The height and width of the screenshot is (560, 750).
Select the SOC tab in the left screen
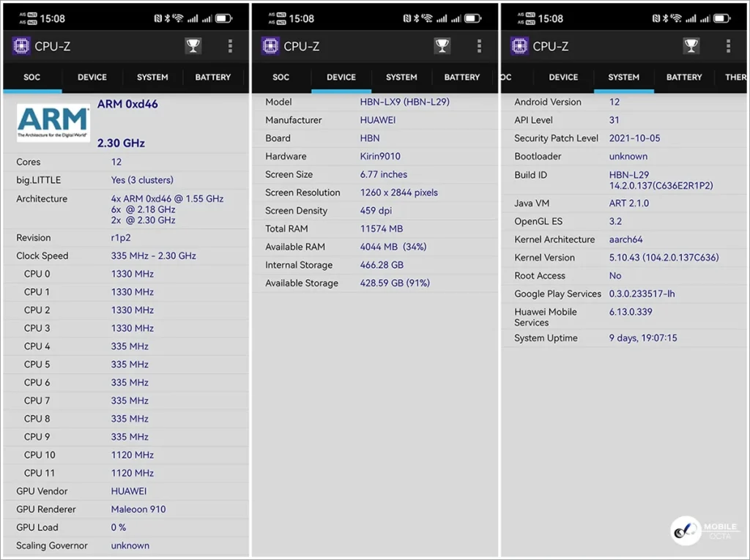[32, 77]
